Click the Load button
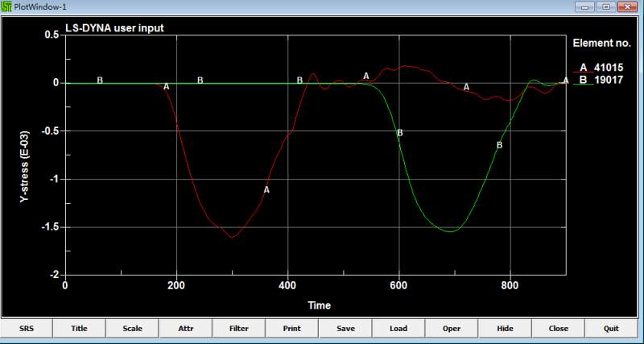Image resolution: width=644 pixels, height=344 pixels. [398, 329]
